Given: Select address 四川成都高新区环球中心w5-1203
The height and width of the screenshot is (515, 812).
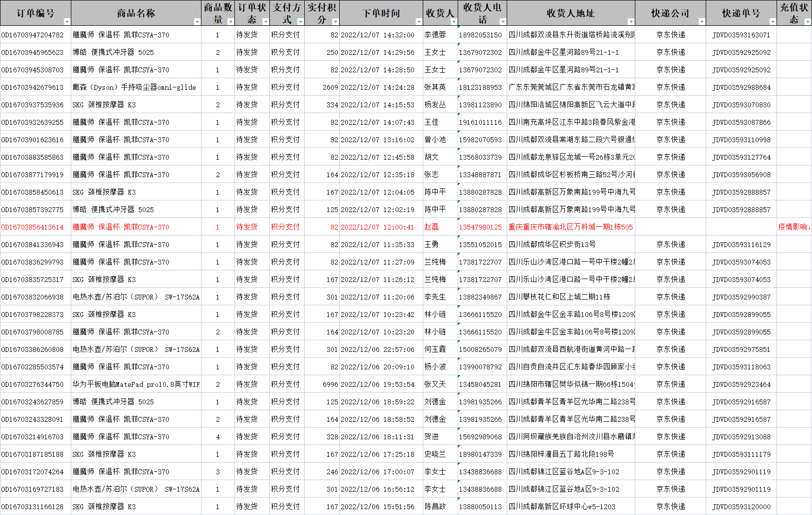Looking at the screenshot, I should coord(562,507).
